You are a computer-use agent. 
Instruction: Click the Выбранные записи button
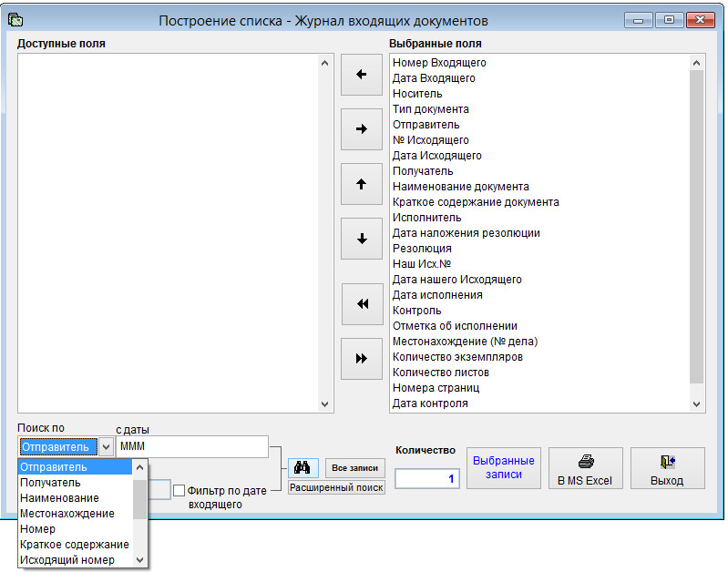504,468
